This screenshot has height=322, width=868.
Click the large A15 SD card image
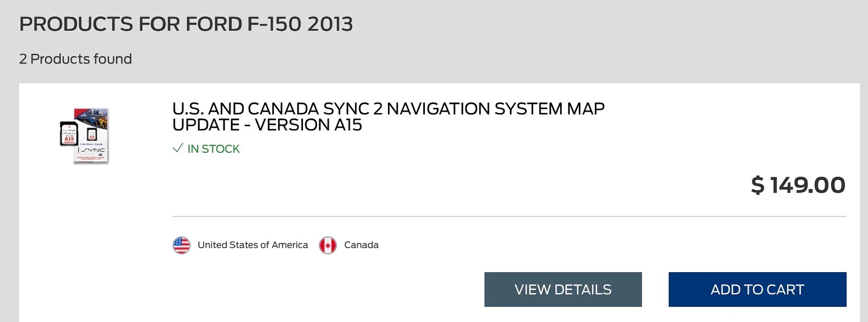(x=69, y=134)
